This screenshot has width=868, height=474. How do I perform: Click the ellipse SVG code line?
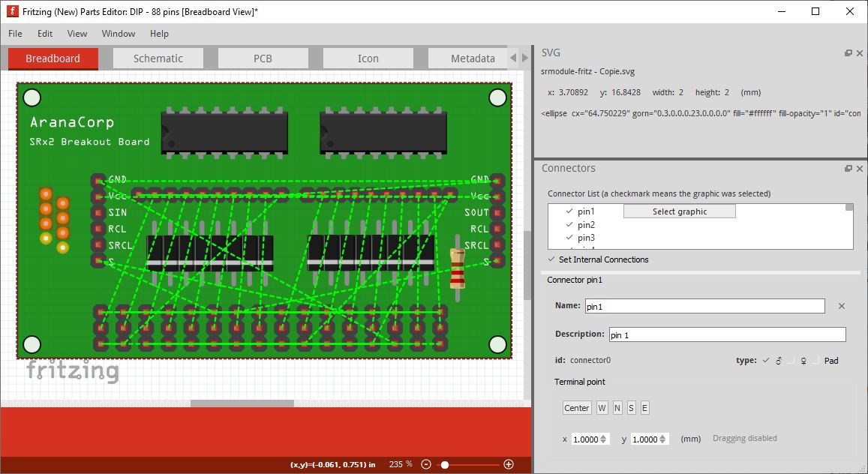click(x=701, y=113)
